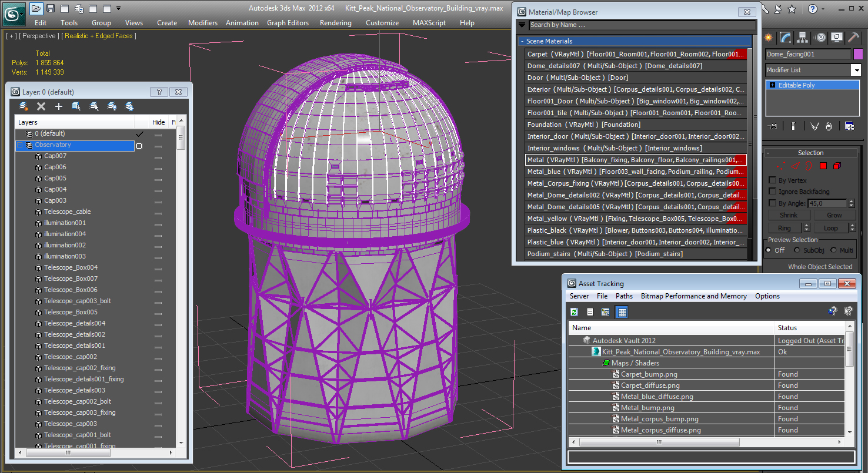Select Off preview selection radio button
Viewport: 868px width, 473px height.
(x=769, y=250)
